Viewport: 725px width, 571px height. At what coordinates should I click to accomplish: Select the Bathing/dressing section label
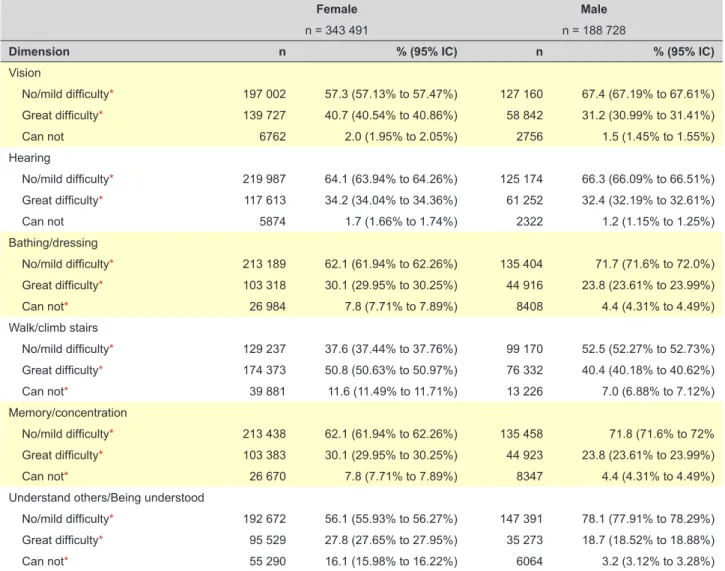tap(53, 243)
